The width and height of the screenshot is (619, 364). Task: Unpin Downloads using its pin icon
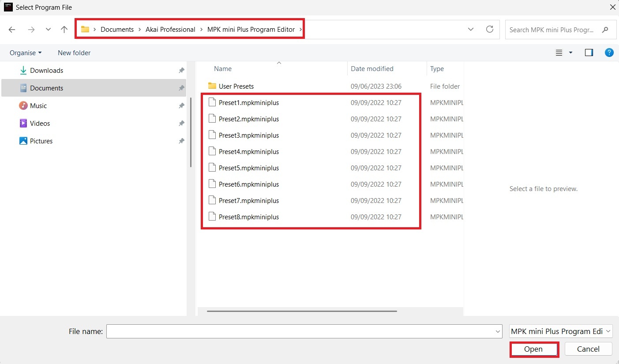pos(181,71)
